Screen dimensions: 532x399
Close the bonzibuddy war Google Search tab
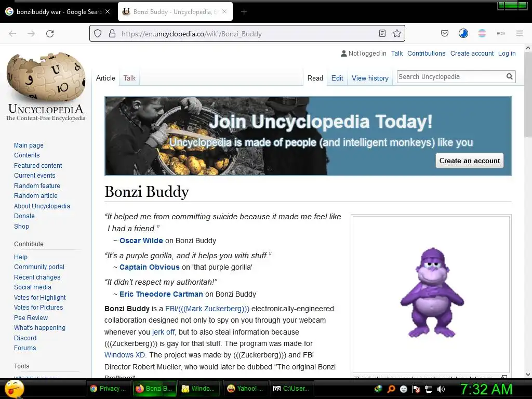[x=108, y=11]
